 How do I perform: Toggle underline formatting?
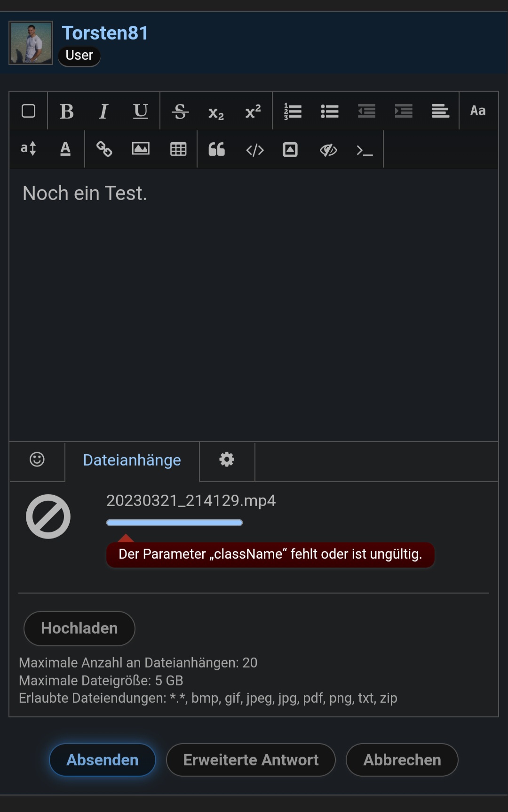click(141, 112)
